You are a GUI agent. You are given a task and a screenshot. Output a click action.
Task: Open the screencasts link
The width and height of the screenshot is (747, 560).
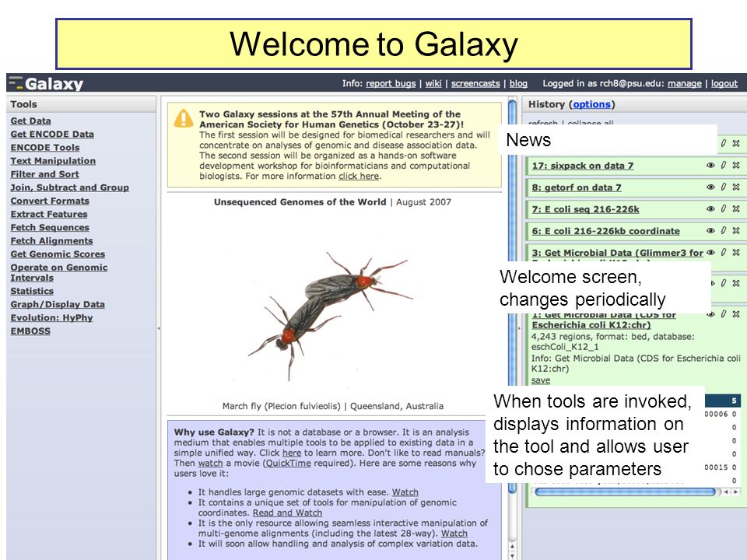475,84
